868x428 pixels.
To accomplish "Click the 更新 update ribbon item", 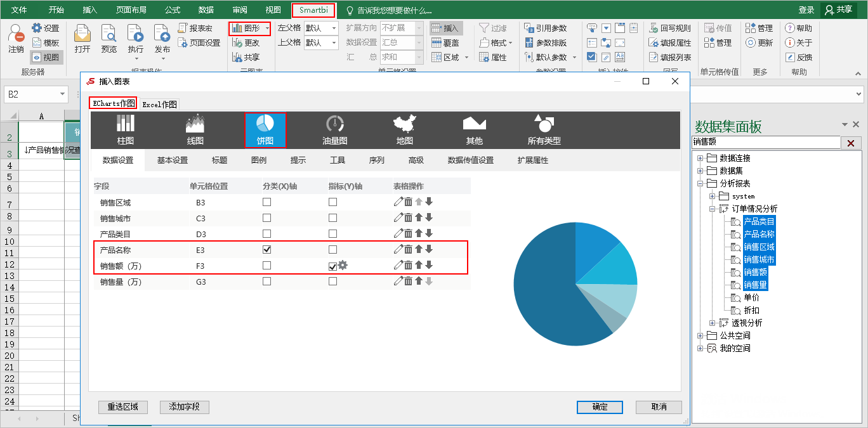I will 760,42.
